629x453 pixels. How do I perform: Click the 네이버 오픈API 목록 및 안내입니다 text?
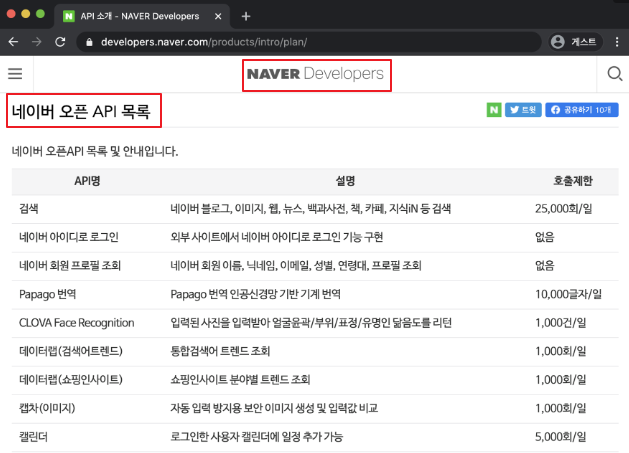(x=95, y=151)
